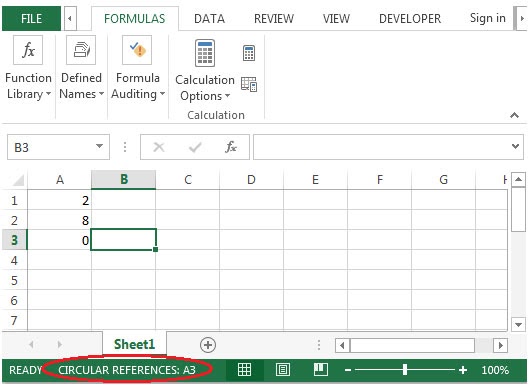Switch to the FORMULAS tab
This screenshot has width=529, height=386.
pos(134,19)
